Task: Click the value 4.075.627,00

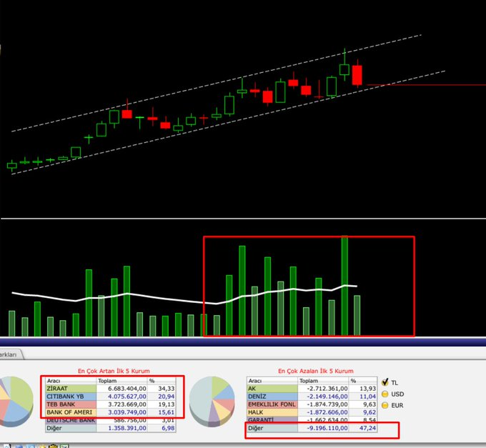Action: coord(127,397)
